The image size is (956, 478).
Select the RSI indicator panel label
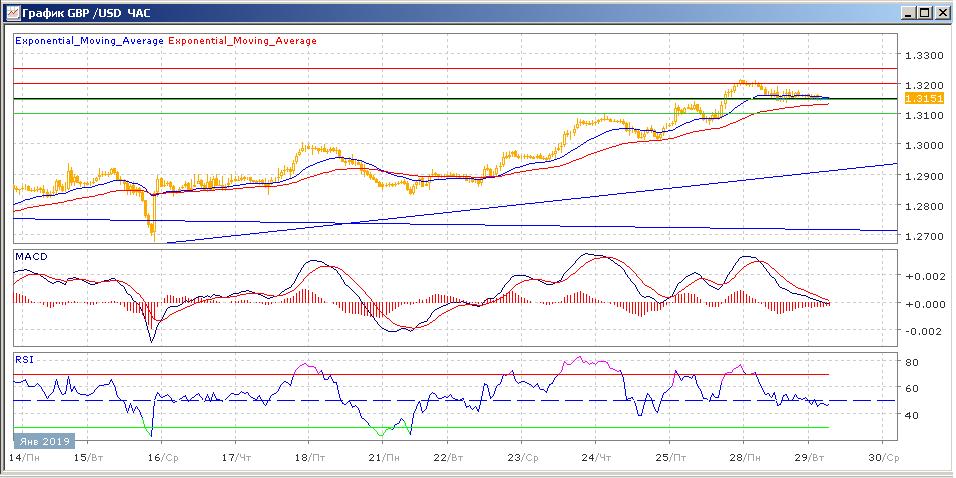click(23, 357)
